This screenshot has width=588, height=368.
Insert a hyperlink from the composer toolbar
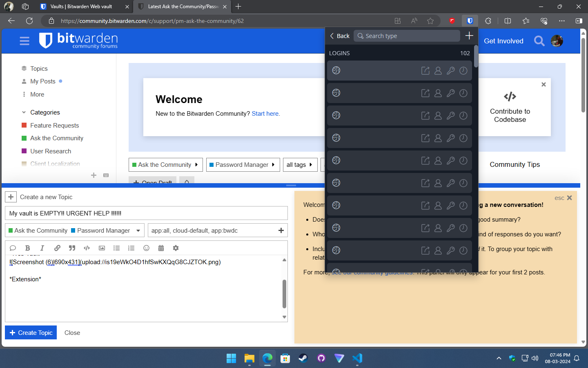tap(57, 248)
